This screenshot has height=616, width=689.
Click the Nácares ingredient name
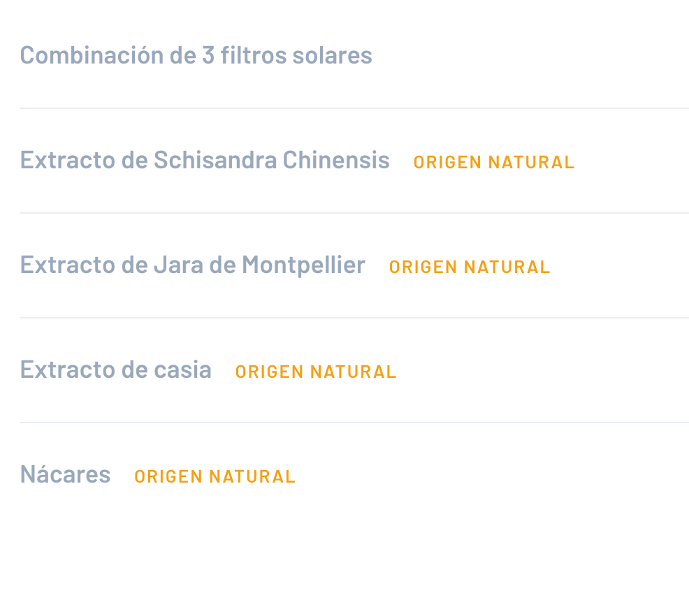65,474
